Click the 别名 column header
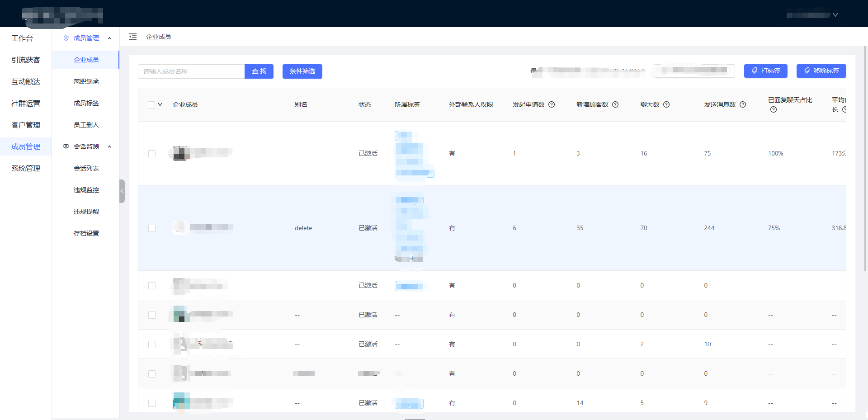This screenshot has height=420, width=868. [x=301, y=104]
